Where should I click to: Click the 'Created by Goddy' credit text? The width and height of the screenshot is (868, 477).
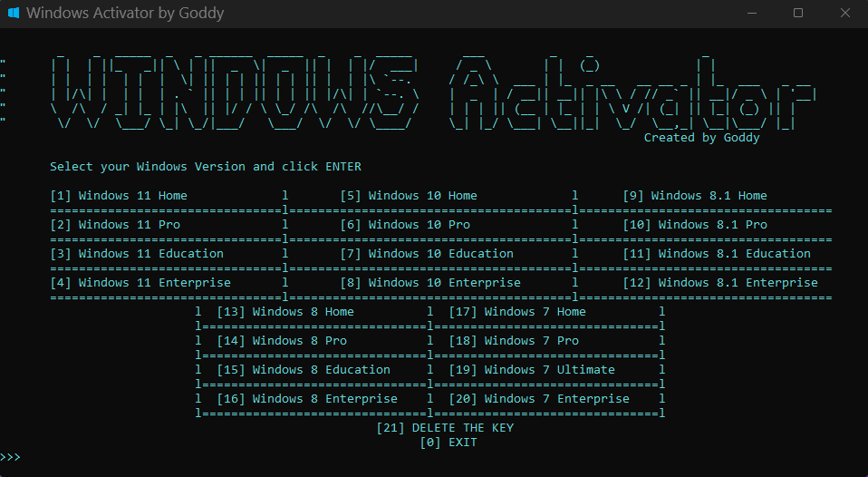702,138
